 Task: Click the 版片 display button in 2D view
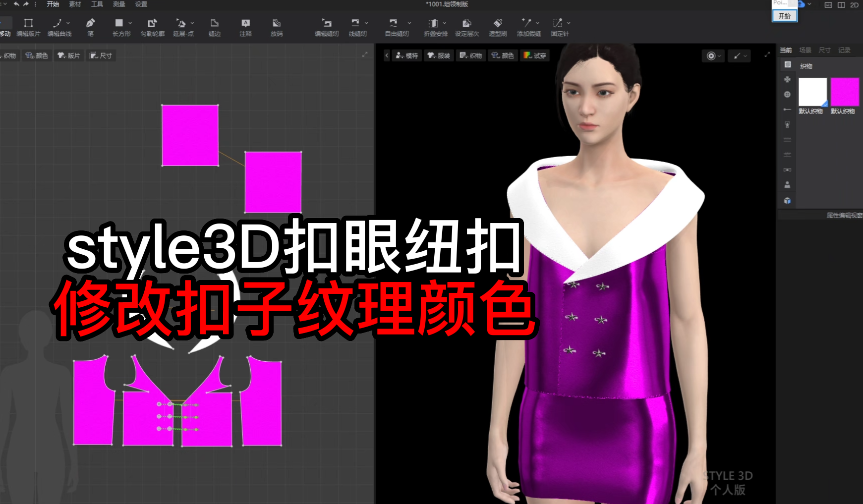coord(68,56)
